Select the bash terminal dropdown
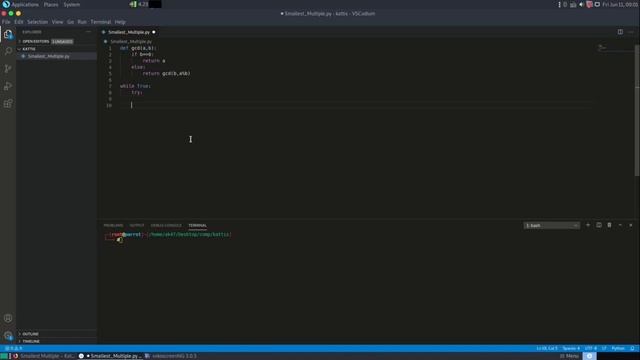 click(x=551, y=225)
